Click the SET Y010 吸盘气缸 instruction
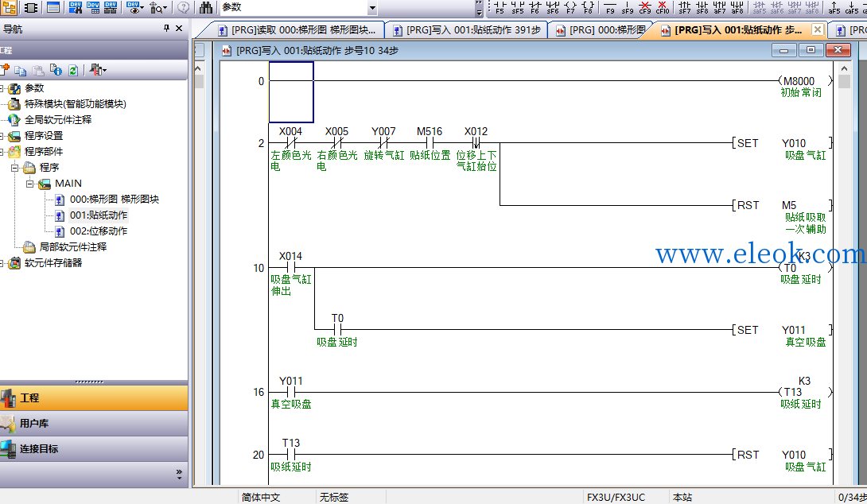The height and width of the screenshot is (504, 867). point(780,149)
